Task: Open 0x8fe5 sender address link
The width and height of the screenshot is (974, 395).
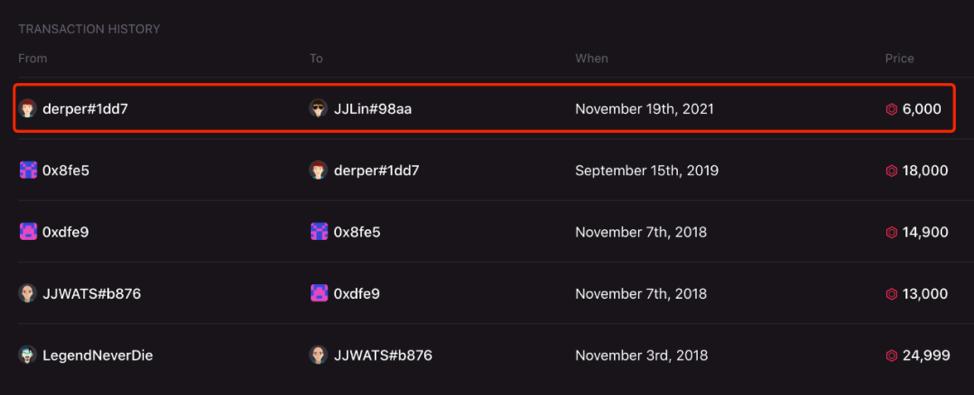Action: coord(66,171)
